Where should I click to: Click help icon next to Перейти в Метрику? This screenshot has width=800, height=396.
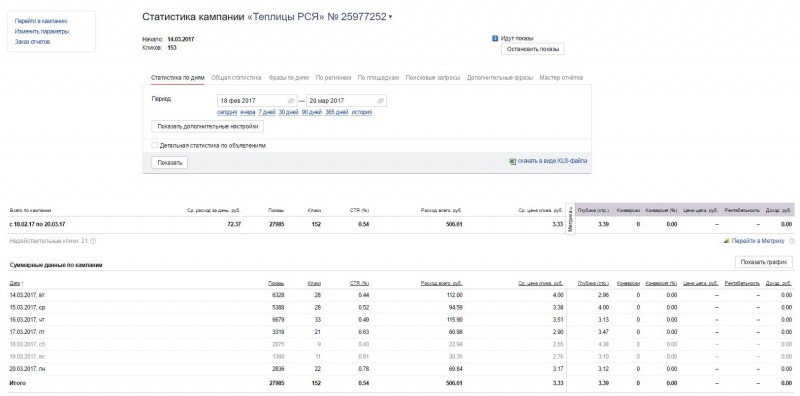[791, 241]
